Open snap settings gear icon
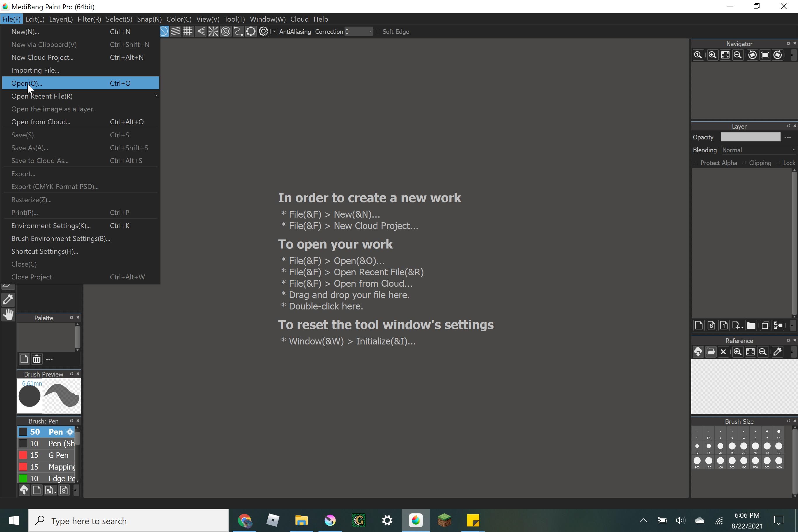This screenshot has width=798, height=532. tap(263, 32)
